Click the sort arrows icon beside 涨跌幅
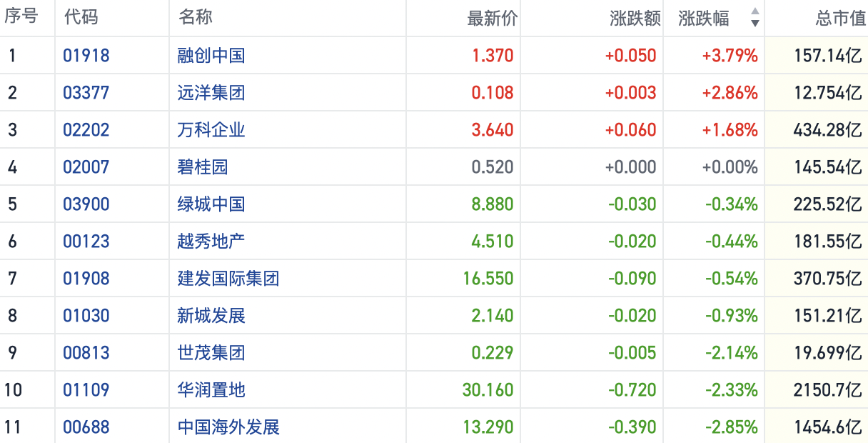The image size is (868, 443). point(755,18)
